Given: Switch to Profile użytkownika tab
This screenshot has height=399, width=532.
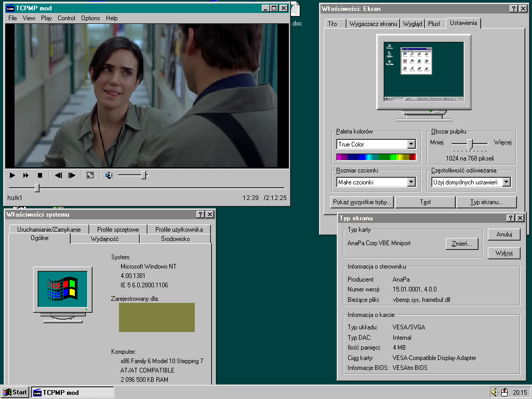Looking at the screenshot, I should click(x=179, y=230).
